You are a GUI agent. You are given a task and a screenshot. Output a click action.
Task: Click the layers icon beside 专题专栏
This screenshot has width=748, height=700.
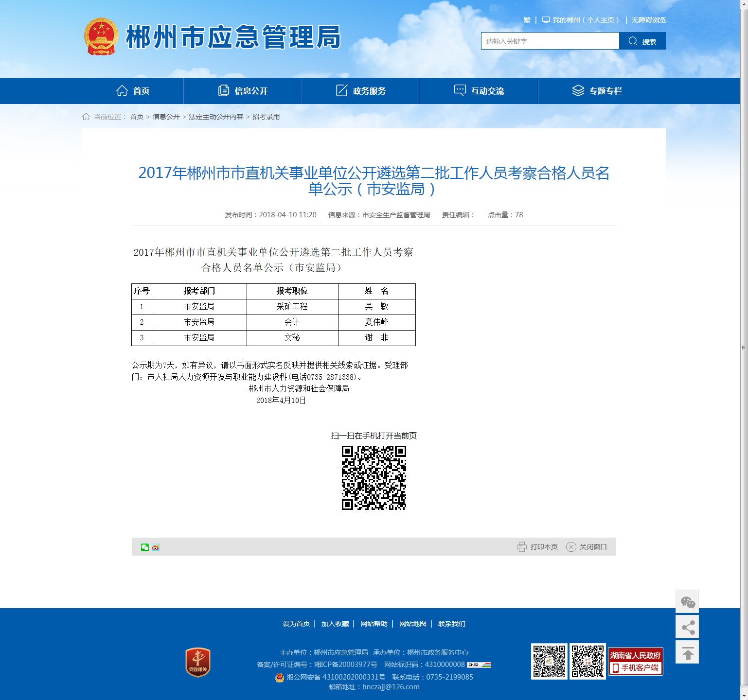(578, 90)
